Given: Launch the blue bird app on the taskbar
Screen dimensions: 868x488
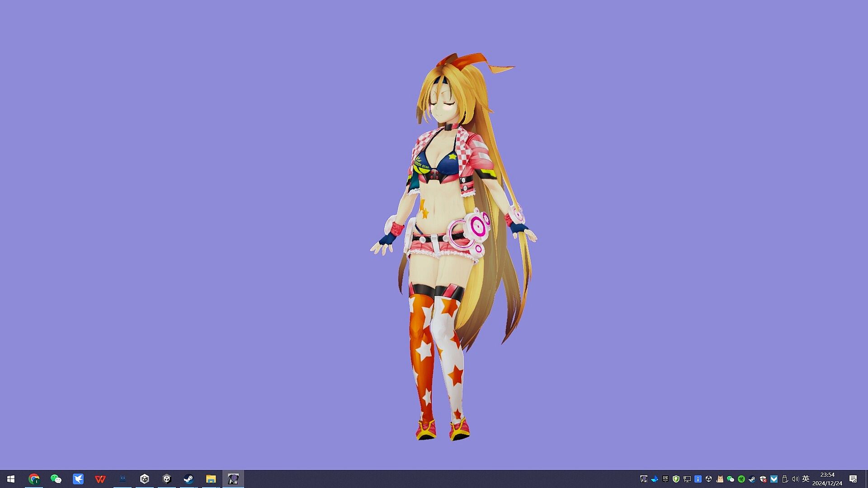Looking at the screenshot, I should [78, 479].
